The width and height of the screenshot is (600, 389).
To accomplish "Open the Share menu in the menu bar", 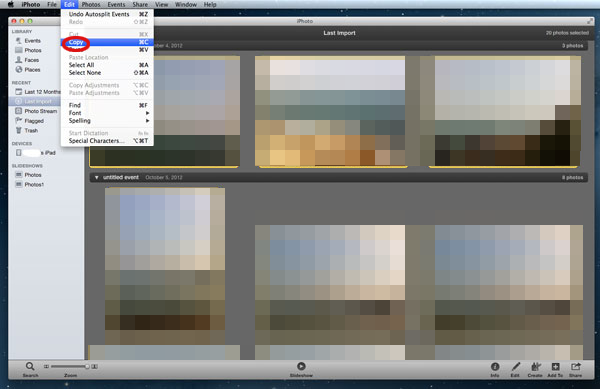I will point(140,4).
